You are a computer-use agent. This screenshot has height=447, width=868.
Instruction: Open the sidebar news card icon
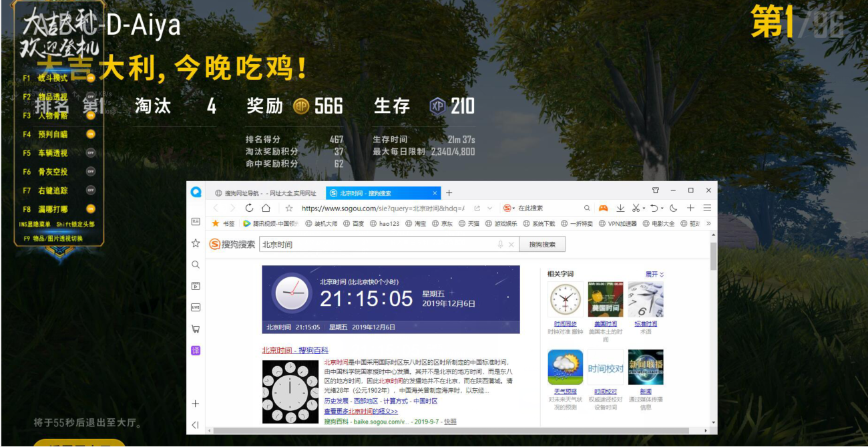coord(196,221)
